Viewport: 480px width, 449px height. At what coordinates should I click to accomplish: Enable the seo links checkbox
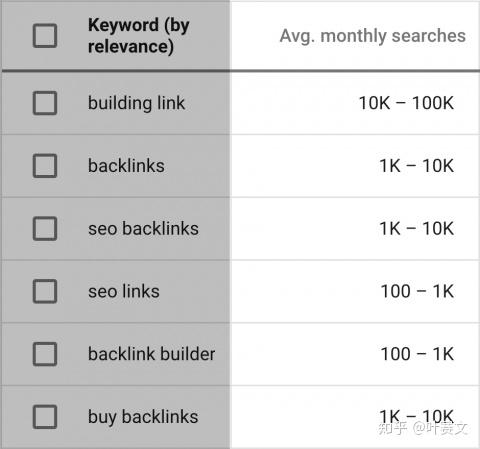[45, 291]
